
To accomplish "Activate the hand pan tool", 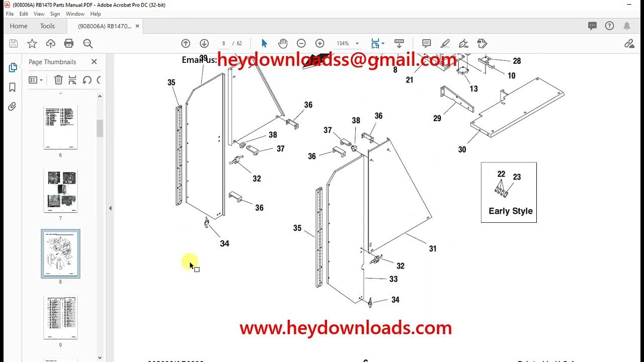I will (283, 44).
